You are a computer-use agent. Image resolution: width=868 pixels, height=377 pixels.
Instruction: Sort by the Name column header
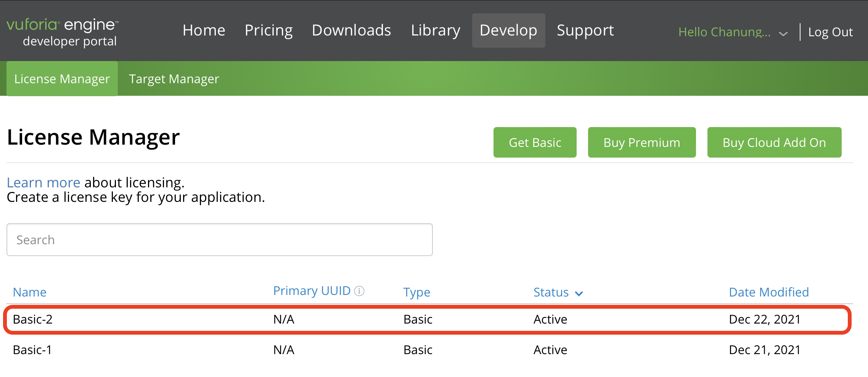tap(30, 292)
